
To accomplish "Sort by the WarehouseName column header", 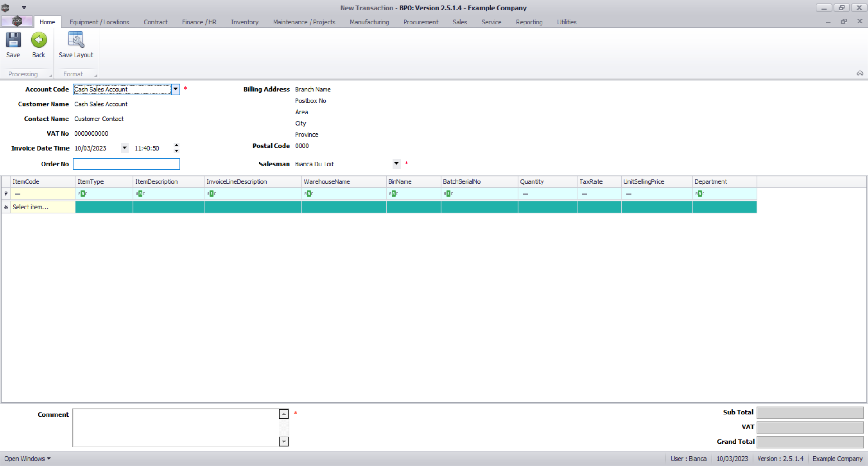I will pos(344,181).
